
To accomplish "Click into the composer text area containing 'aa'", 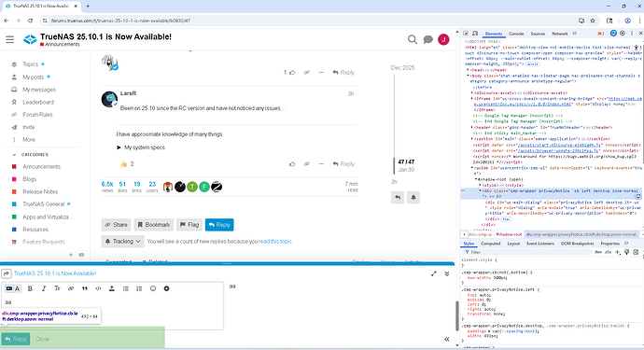I will pyautogui.click(x=113, y=313).
